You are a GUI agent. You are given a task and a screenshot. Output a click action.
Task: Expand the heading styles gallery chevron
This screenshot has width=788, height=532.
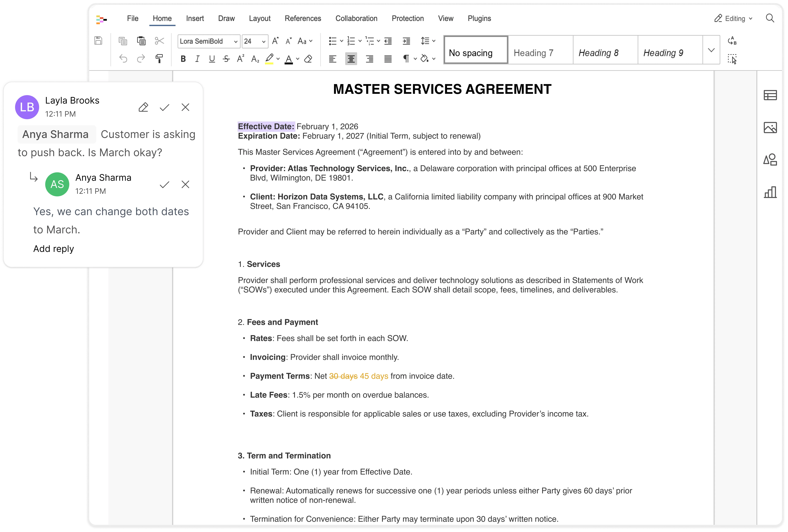pyautogui.click(x=711, y=50)
